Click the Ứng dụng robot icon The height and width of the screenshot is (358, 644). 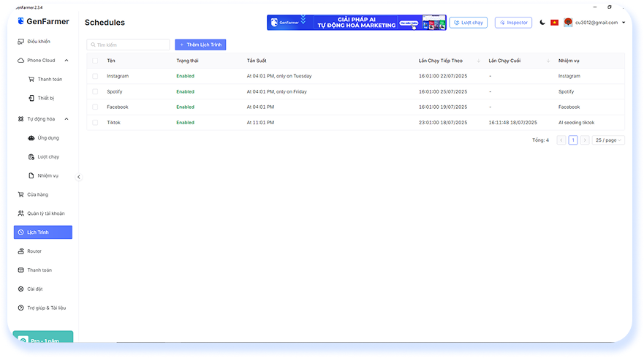[x=31, y=138]
